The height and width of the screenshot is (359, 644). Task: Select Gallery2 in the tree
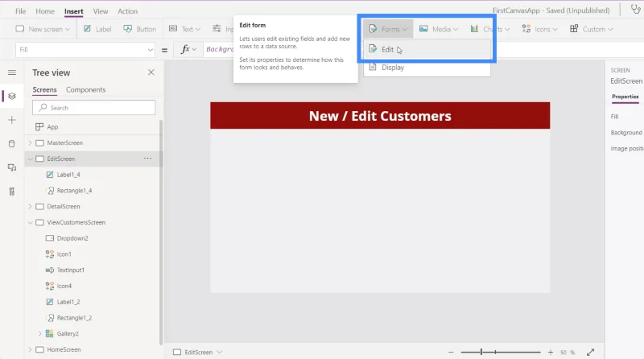click(68, 333)
